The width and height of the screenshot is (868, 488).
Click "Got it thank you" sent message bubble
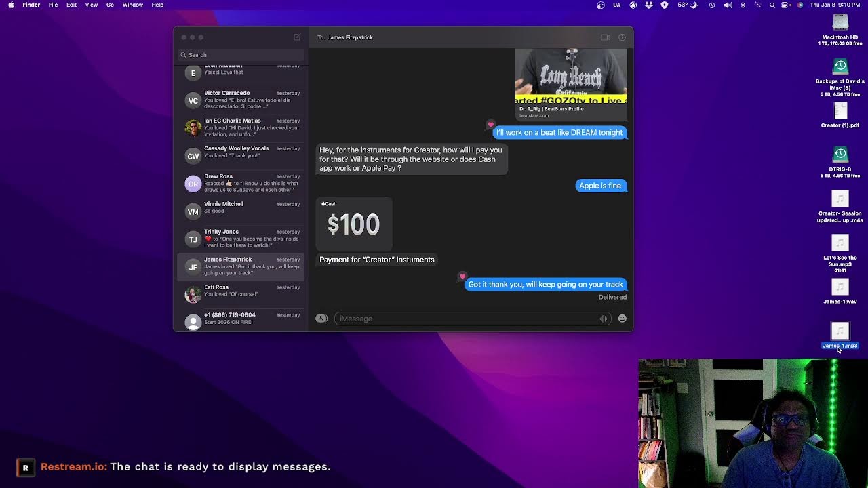[545, 285]
